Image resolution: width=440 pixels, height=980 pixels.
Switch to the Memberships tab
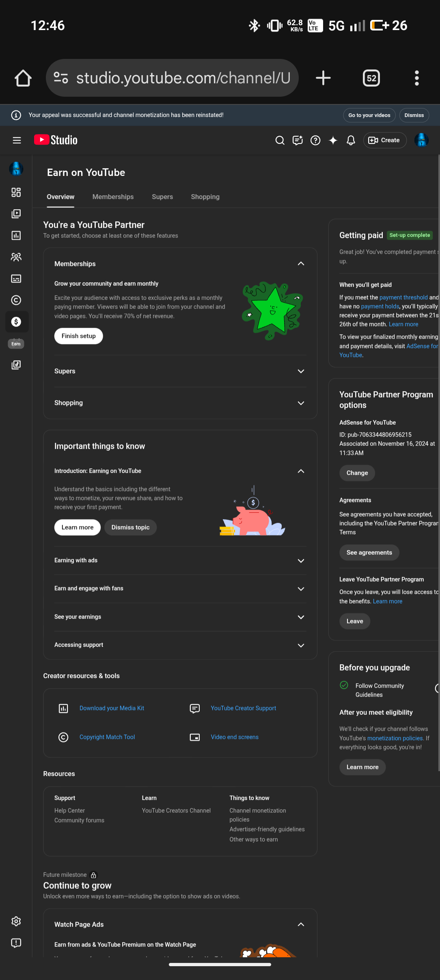tap(113, 197)
